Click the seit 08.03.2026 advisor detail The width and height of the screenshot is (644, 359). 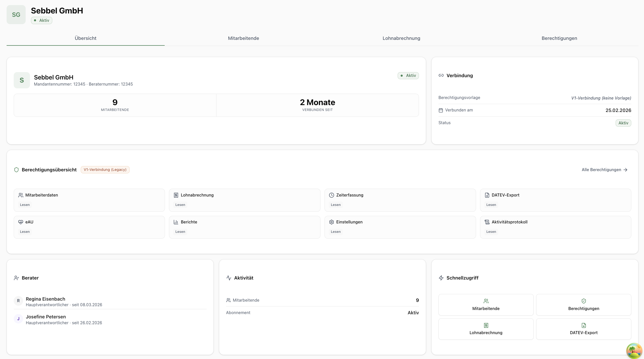87,305
